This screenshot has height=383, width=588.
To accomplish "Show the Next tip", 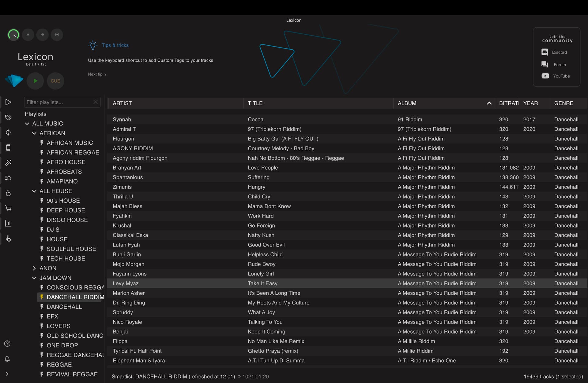I will coord(97,74).
